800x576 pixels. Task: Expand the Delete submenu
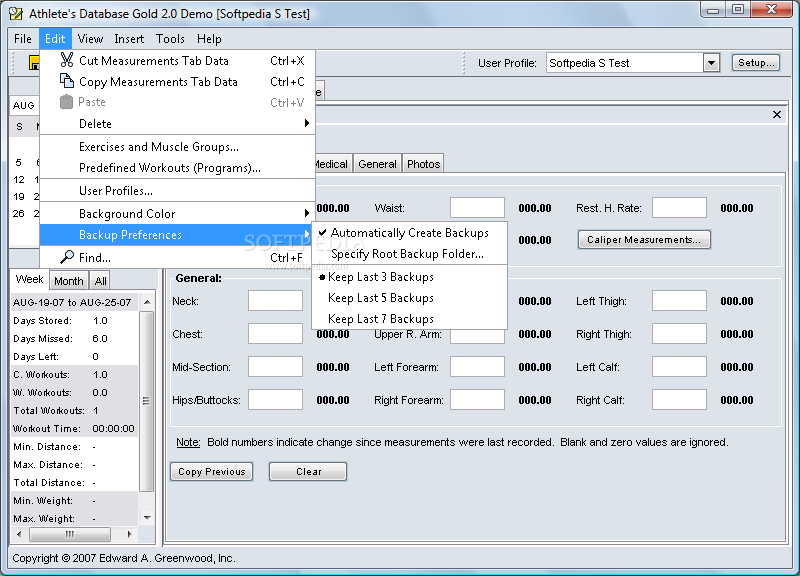click(x=177, y=123)
